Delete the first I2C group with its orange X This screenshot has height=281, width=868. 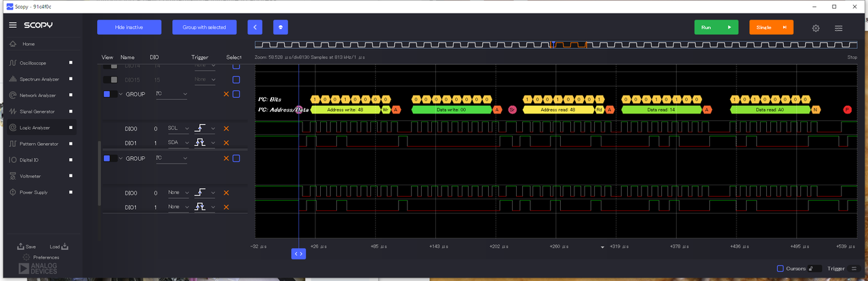[226, 94]
